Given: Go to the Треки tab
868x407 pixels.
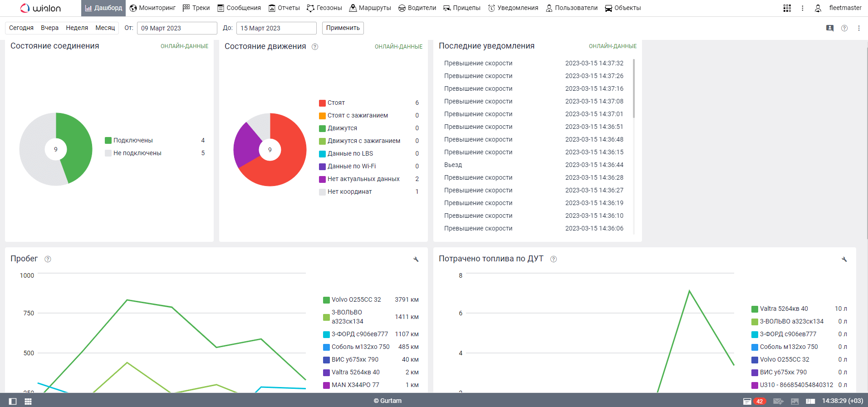Looking at the screenshot, I should tap(196, 8).
